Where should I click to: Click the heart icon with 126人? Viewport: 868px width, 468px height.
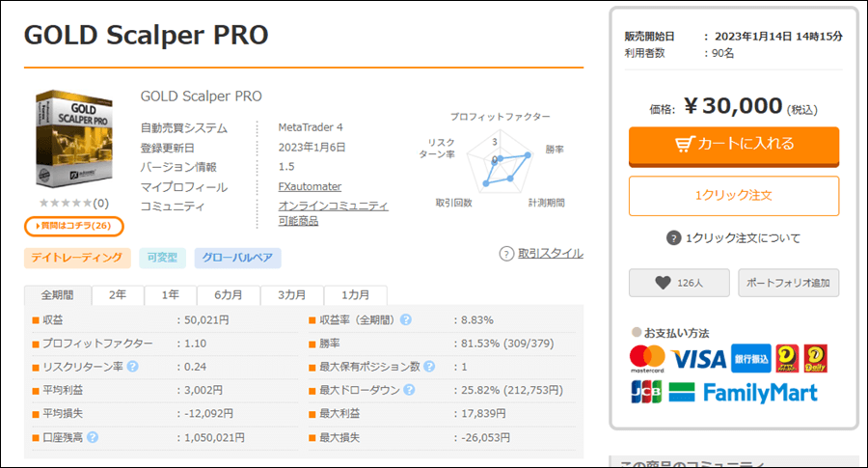point(663,283)
